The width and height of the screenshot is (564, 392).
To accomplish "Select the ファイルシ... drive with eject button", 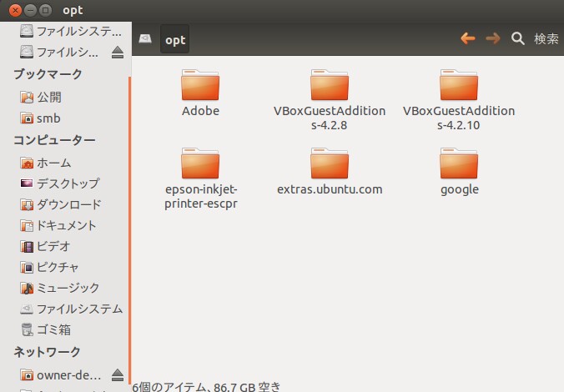I will [x=59, y=53].
